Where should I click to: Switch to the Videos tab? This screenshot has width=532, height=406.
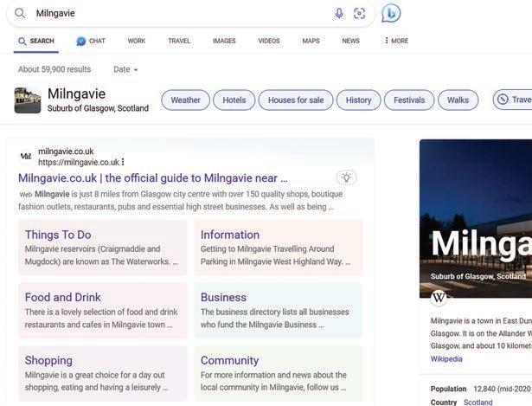(269, 41)
